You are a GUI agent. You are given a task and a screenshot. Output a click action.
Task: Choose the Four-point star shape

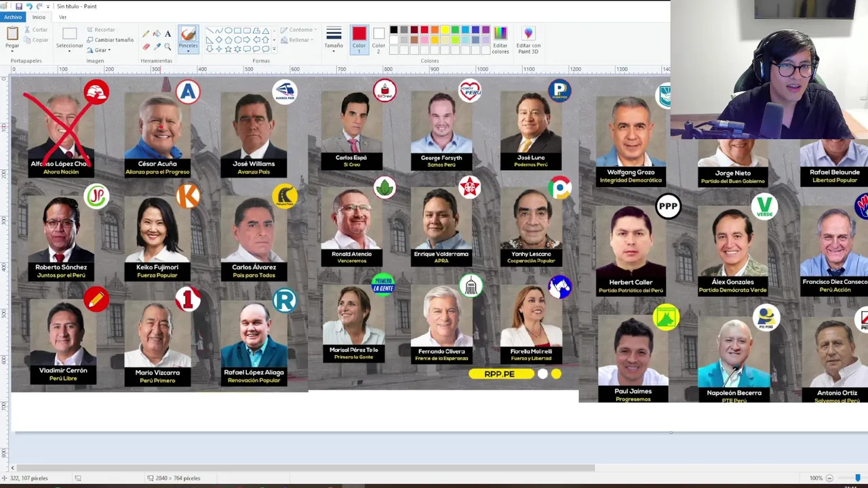pyautogui.click(x=219, y=49)
